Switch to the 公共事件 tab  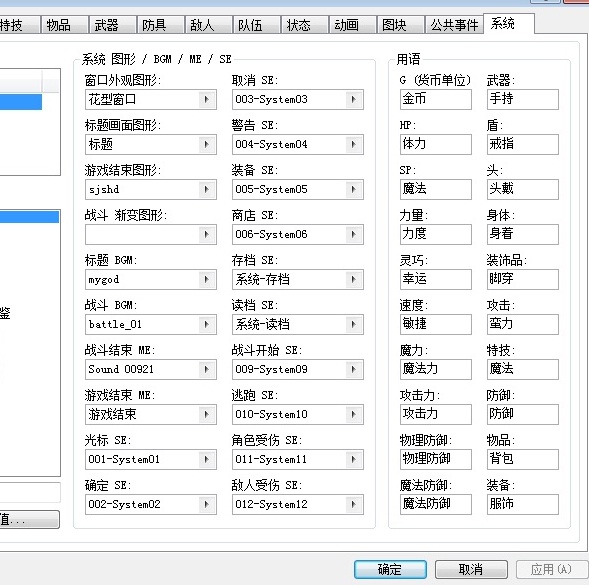tap(454, 25)
